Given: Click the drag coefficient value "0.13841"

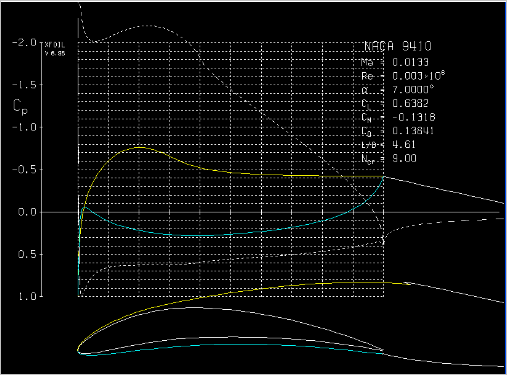Looking at the screenshot, I should [x=413, y=131].
